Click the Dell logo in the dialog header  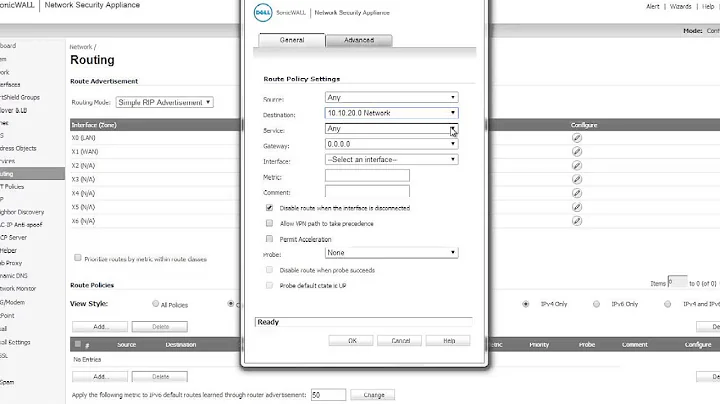click(x=263, y=12)
